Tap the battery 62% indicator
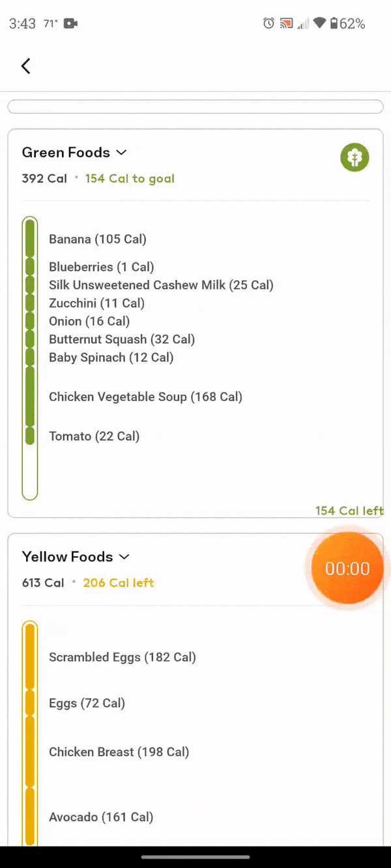Viewport: 391px width, 868px height. click(347, 23)
